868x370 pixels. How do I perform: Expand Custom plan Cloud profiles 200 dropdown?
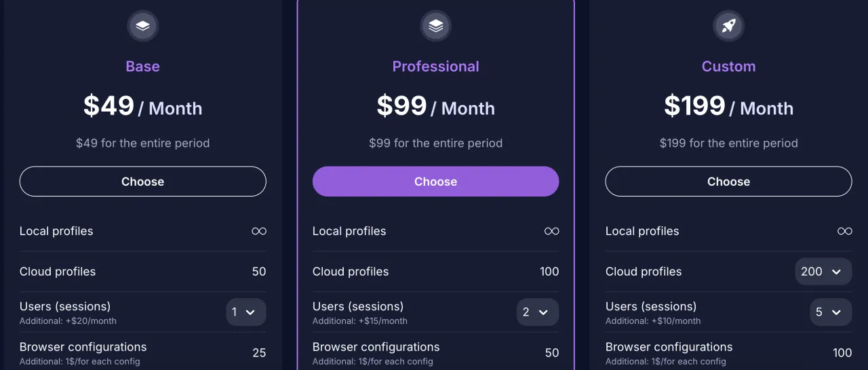pyautogui.click(x=823, y=272)
